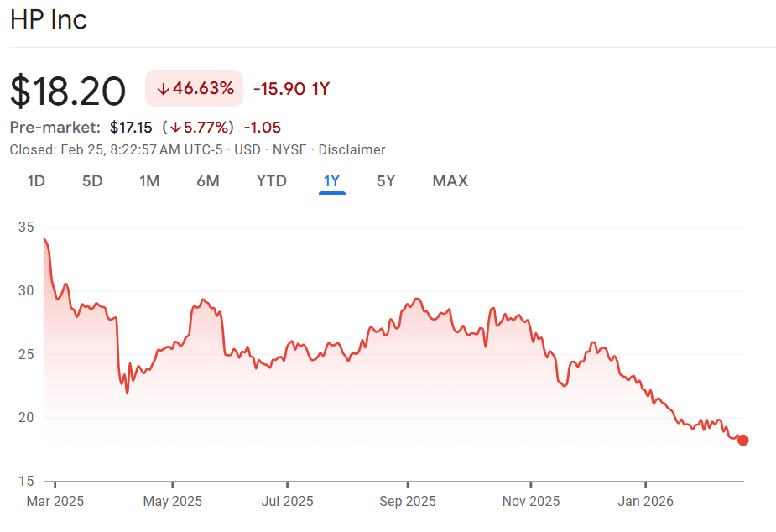
Task: Click the active 1Y tab
Action: pyautogui.click(x=331, y=180)
